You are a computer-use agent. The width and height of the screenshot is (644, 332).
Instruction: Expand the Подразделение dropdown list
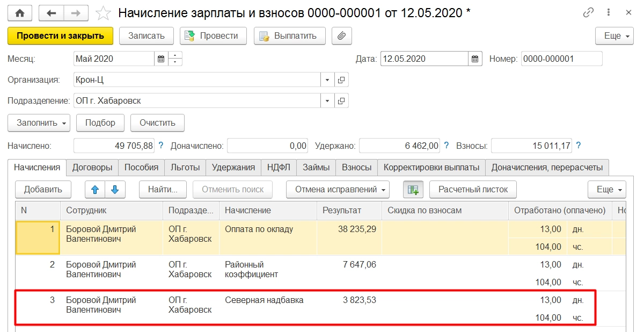click(x=328, y=100)
